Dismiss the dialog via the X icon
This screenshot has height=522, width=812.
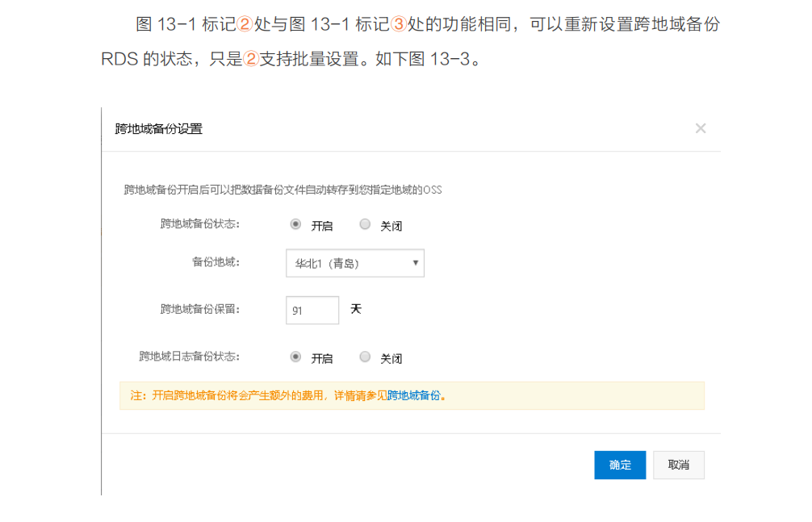[701, 127]
